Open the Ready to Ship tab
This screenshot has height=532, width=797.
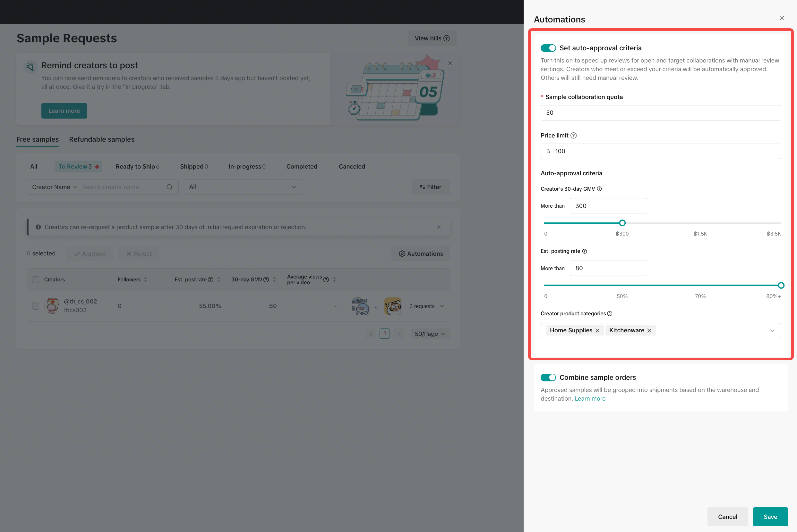[137, 167]
